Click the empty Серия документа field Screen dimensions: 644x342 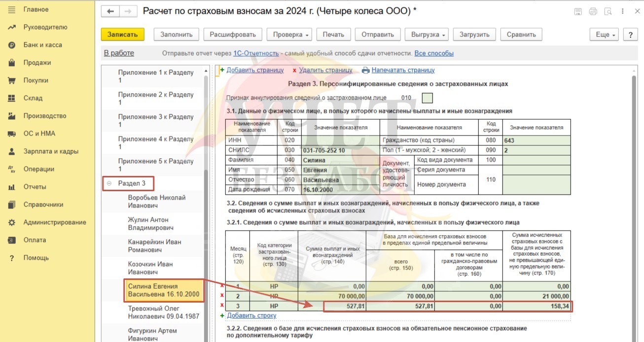537,170
